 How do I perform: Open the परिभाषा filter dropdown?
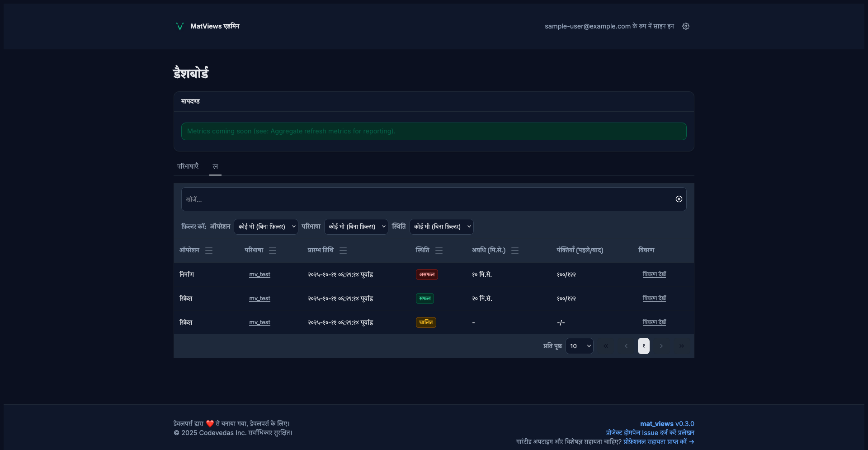point(356,227)
